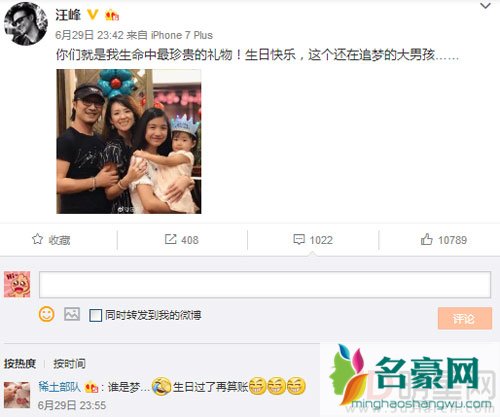Viewport: 500px width, 417px height.
Task: Sort comments by 按时间
Action: 69,363
